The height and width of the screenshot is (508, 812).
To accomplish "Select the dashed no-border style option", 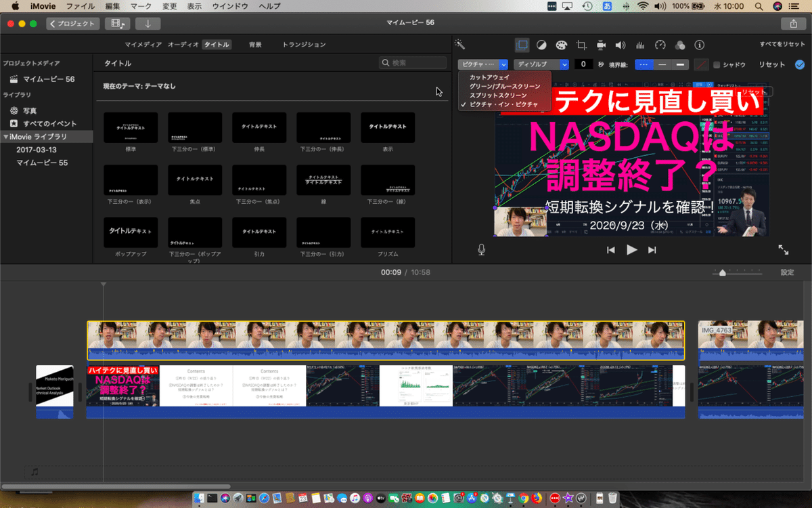I will tap(644, 64).
